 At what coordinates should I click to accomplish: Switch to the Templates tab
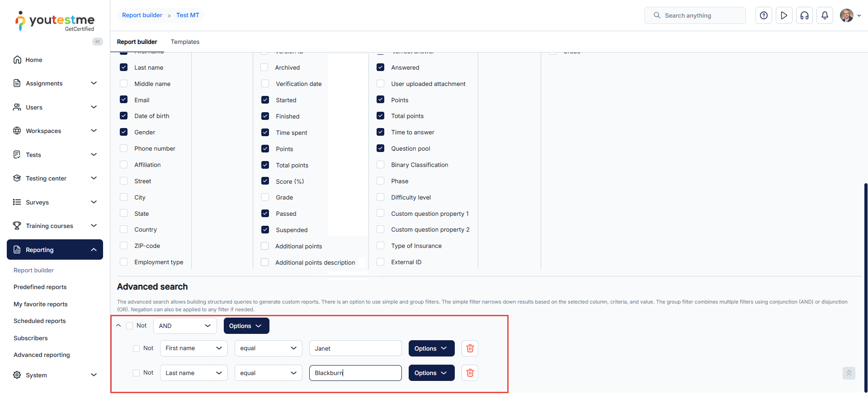[185, 42]
